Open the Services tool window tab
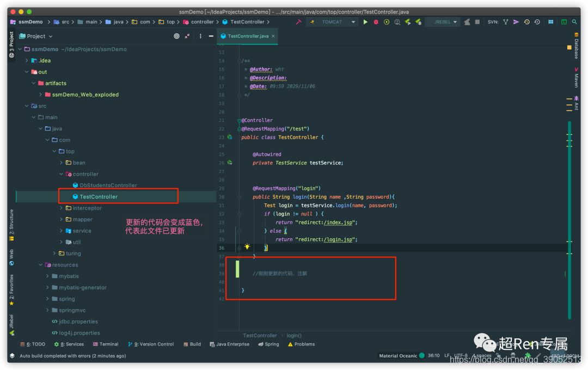This screenshot has width=588, height=370. [69, 344]
